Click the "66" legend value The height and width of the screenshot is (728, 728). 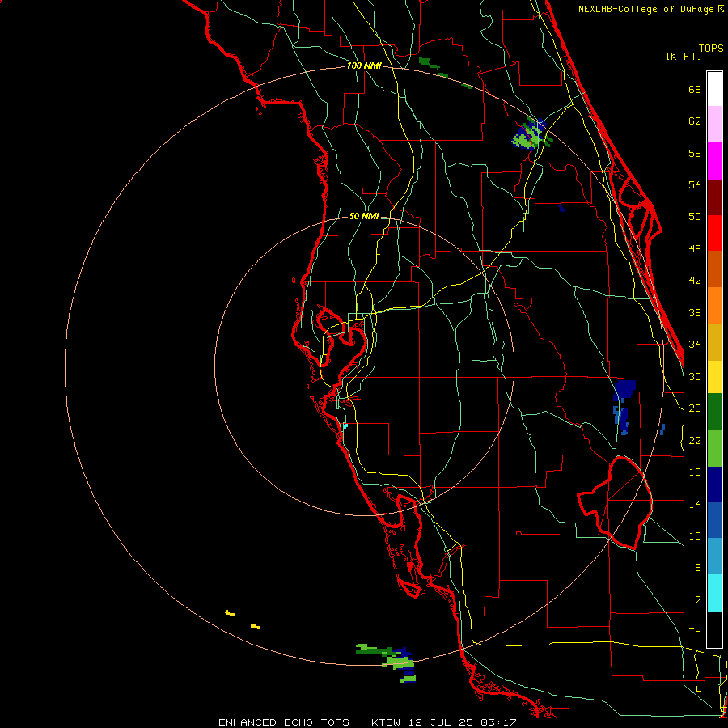point(695,89)
